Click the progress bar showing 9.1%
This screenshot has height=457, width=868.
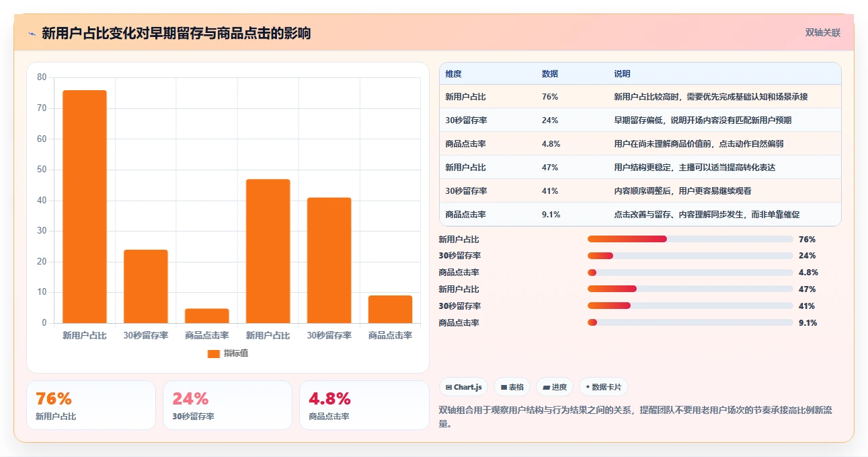pyautogui.click(x=691, y=323)
